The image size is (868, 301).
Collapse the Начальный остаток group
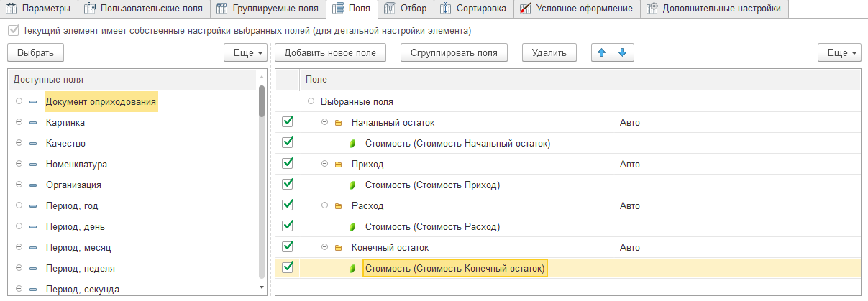324,123
